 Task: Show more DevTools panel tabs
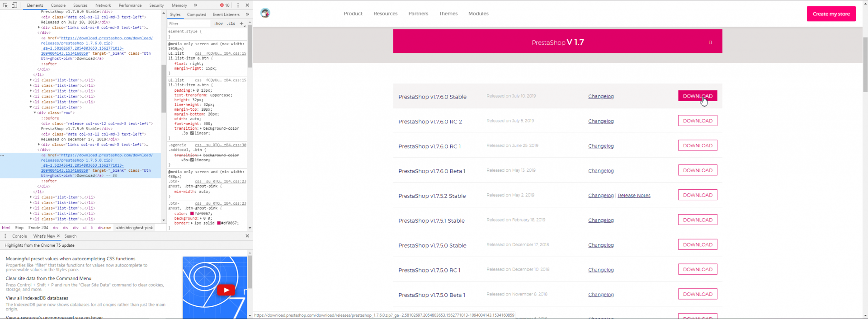coord(196,5)
